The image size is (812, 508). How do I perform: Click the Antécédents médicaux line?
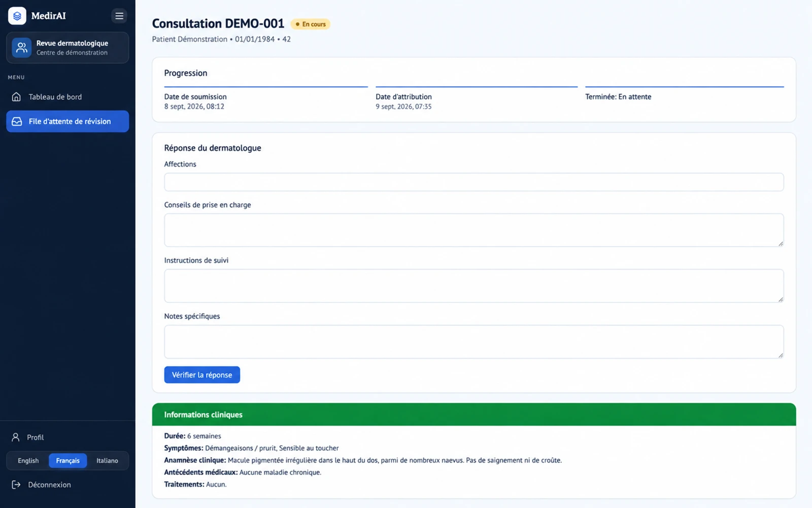click(243, 472)
